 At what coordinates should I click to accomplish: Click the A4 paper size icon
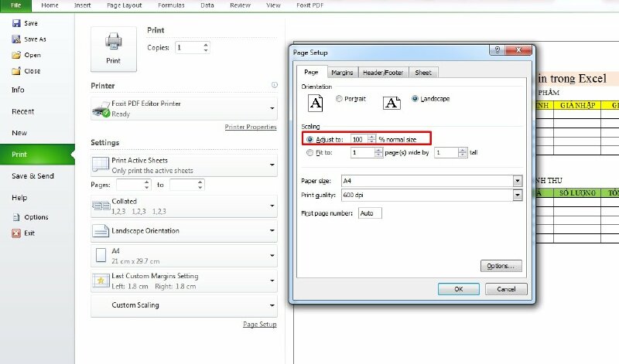[x=101, y=256]
